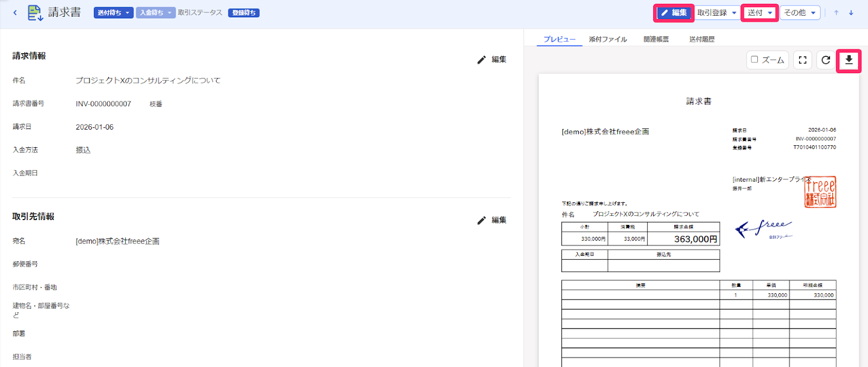Screen dimensions: 868x367
Task: Click the 登録待ち status badge
Action: pyautogui.click(x=244, y=12)
